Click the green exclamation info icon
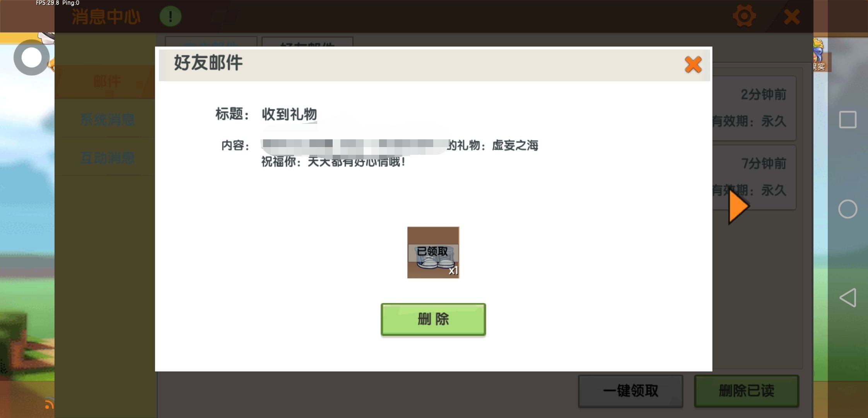 pyautogui.click(x=170, y=17)
